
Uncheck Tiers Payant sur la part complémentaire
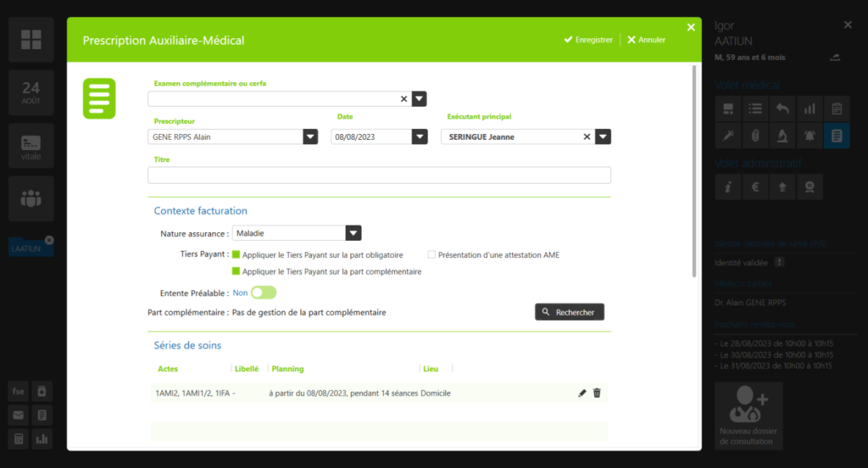point(236,271)
